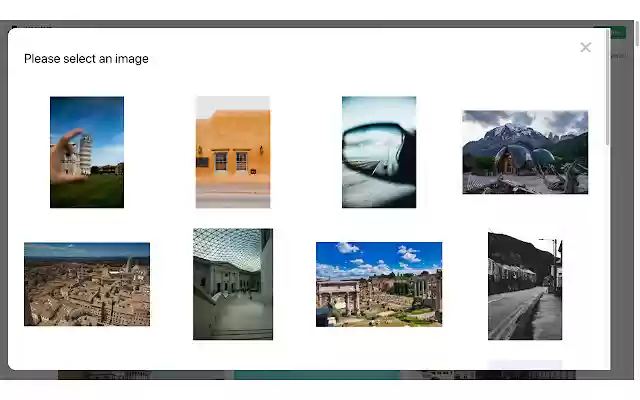The image size is (640, 400).
Task: Select the snowy mountain cabin image
Action: tap(525, 152)
